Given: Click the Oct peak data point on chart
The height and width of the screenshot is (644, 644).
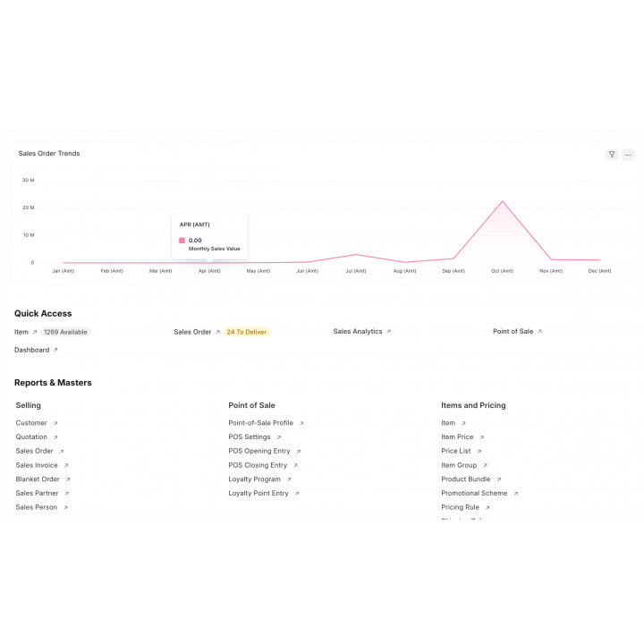Looking at the screenshot, I should coord(503,201).
